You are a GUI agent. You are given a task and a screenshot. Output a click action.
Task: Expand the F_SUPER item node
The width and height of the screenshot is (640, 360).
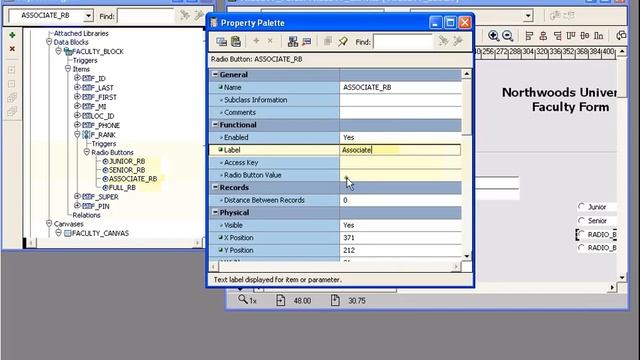pos(77,196)
